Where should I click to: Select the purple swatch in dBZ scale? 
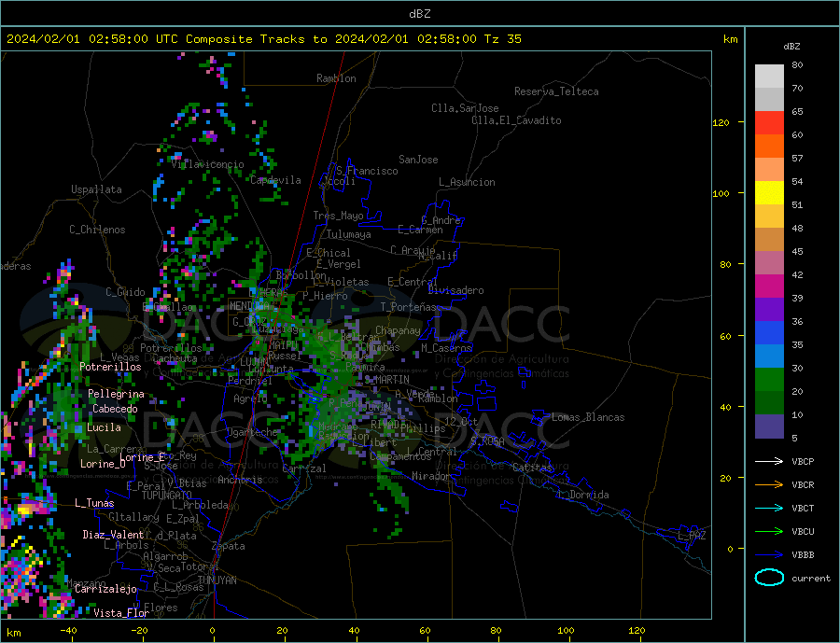[769, 310]
